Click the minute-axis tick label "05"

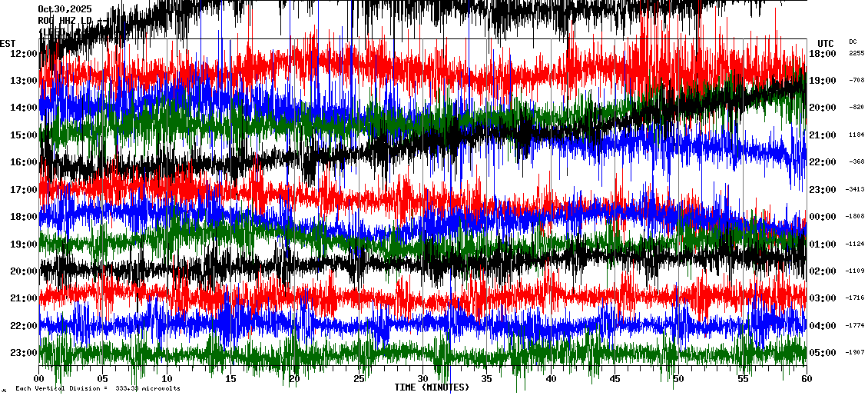pos(102,379)
